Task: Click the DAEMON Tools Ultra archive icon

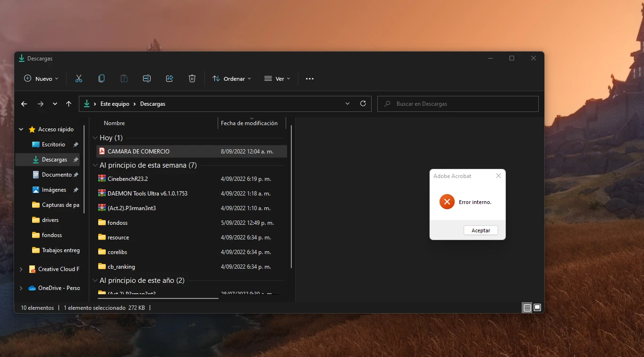Action: [102, 194]
